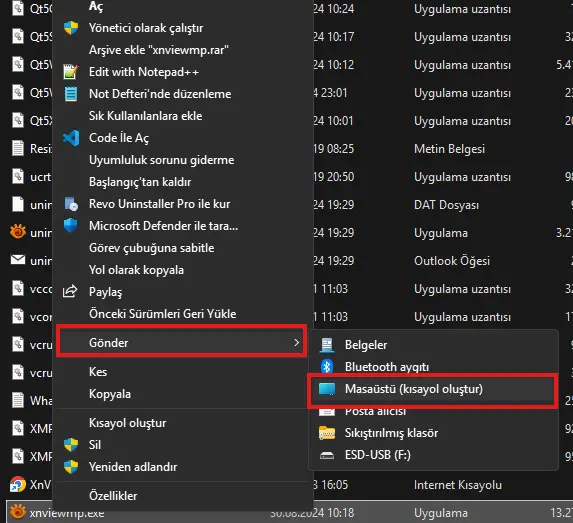Click the Outlook Öğesi type cell
This screenshot has width=573, height=523.
tap(452, 261)
